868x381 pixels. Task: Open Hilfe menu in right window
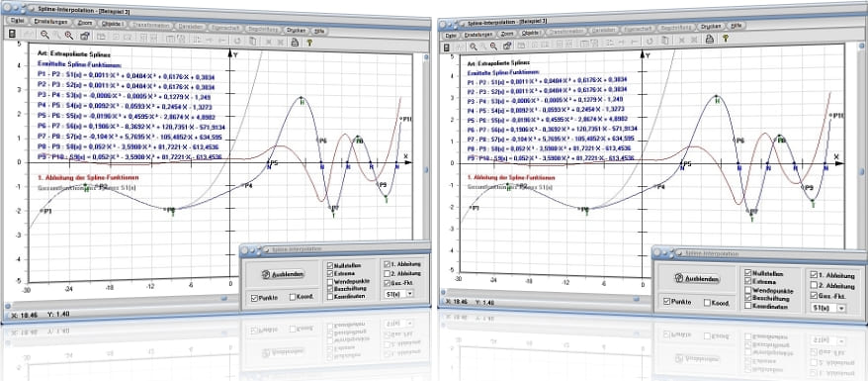click(737, 25)
